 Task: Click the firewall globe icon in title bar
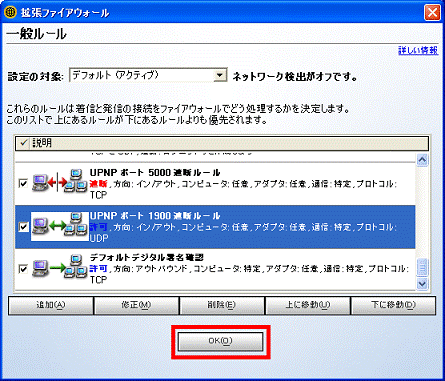point(10,12)
